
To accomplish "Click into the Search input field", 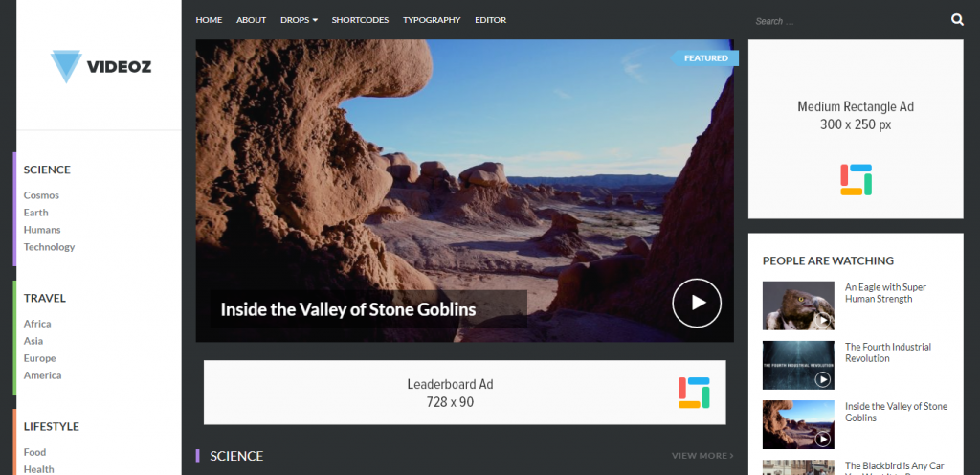I will point(847,21).
